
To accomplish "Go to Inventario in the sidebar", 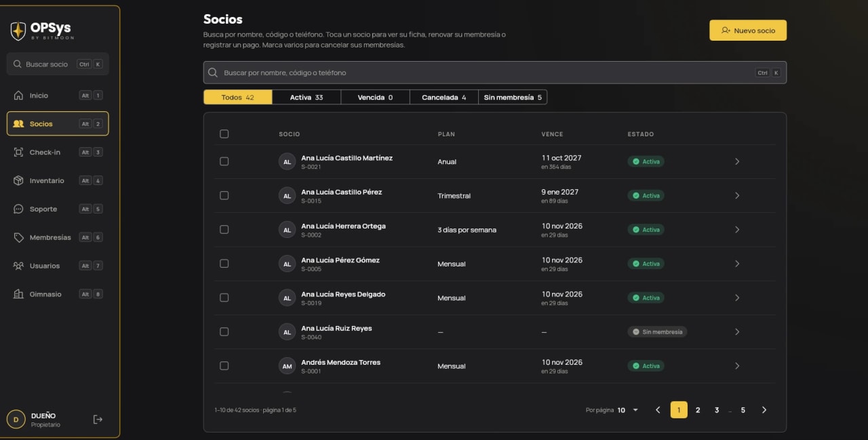I will pos(58,181).
